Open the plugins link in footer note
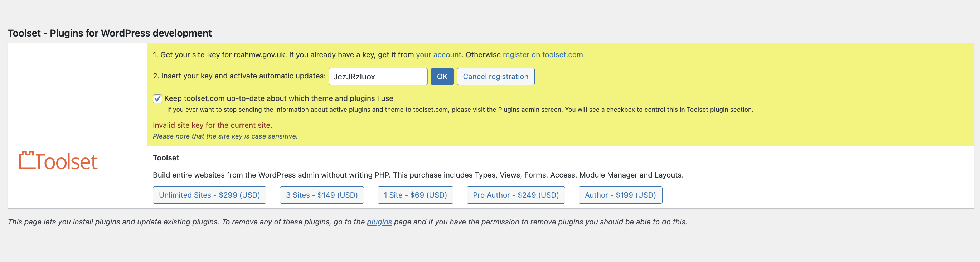This screenshot has width=980, height=262. coord(379,222)
